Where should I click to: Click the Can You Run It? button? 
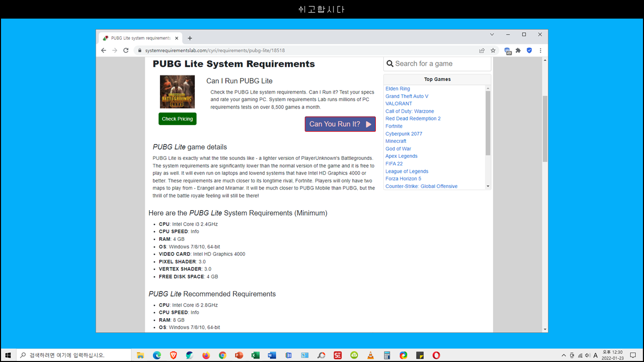pyautogui.click(x=340, y=124)
